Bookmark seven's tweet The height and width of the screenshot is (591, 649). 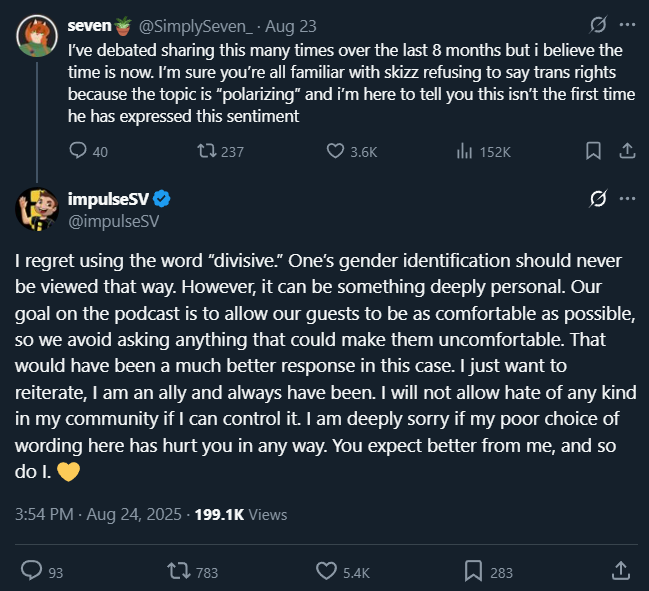pyautogui.click(x=593, y=151)
